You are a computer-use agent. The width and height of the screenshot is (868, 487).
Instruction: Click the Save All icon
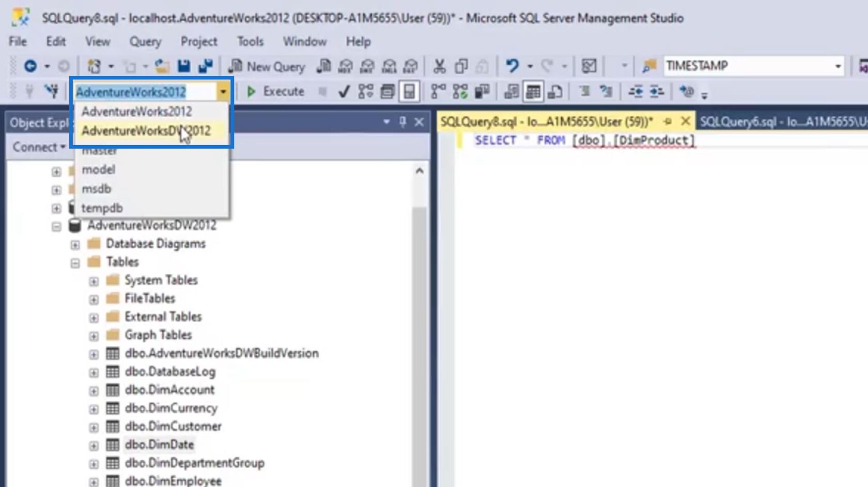point(206,66)
